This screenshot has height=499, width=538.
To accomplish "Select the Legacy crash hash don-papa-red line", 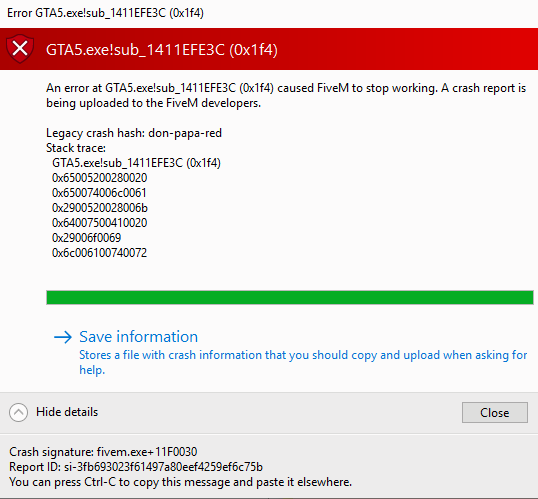I will coord(134,133).
